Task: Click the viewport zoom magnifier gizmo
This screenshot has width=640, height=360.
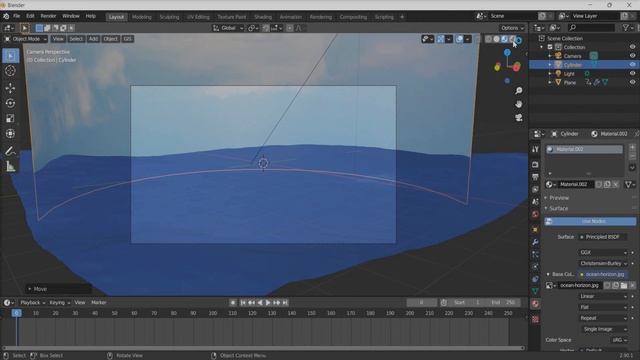Action: (x=519, y=91)
